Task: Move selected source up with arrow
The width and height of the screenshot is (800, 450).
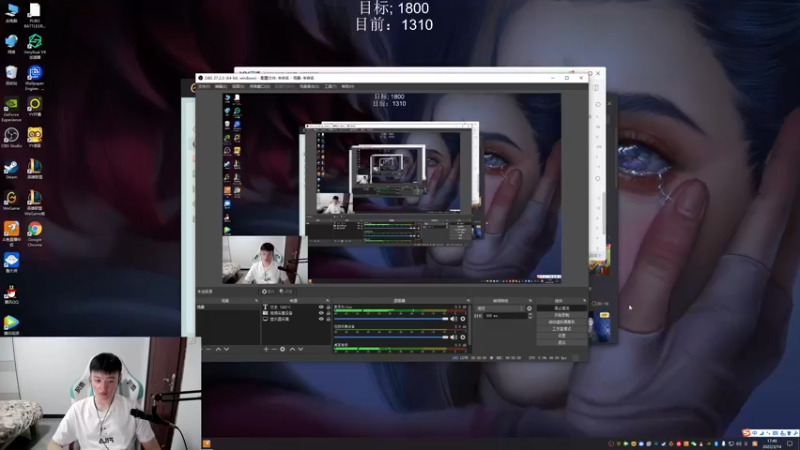Action: click(292, 349)
